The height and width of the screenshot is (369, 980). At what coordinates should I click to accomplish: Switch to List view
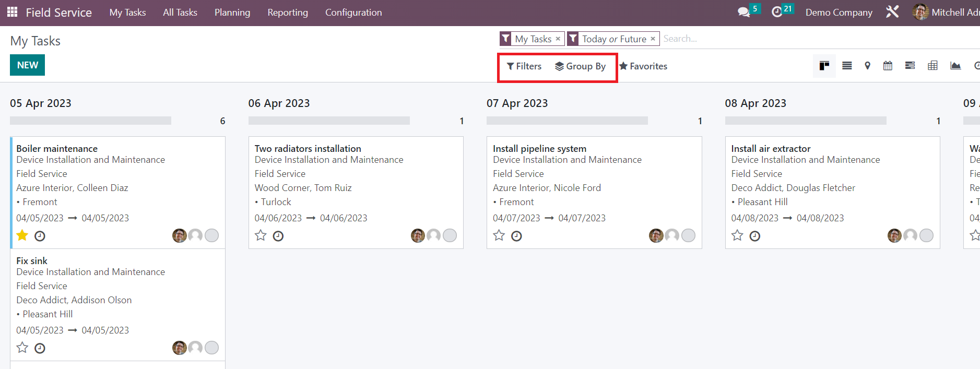[847, 66]
